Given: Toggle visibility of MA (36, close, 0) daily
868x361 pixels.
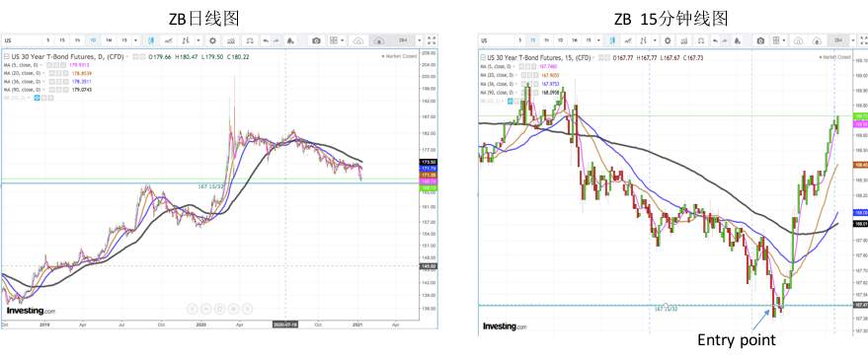Looking at the screenshot, I should [x=51, y=82].
